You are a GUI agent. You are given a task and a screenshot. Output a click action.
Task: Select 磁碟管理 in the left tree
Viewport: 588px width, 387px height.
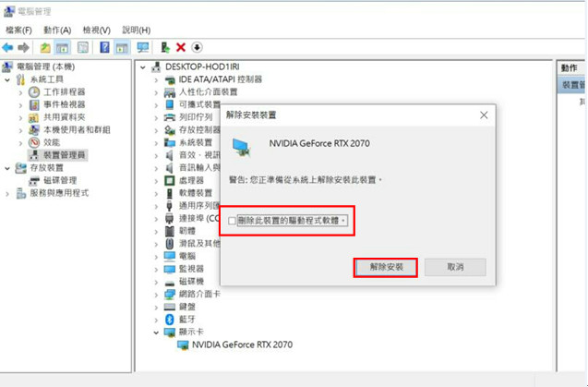click(60, 180)
